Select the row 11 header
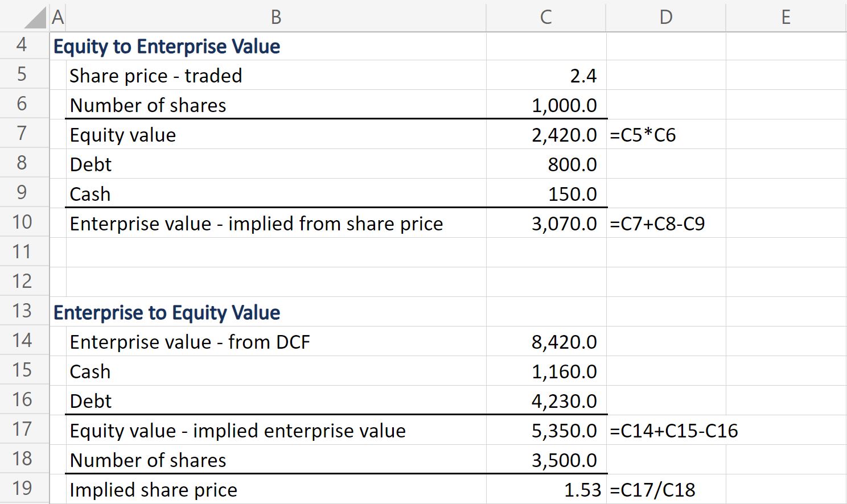Image resolution: width=847 pixels, height=504 pixels. pos(22,251)
